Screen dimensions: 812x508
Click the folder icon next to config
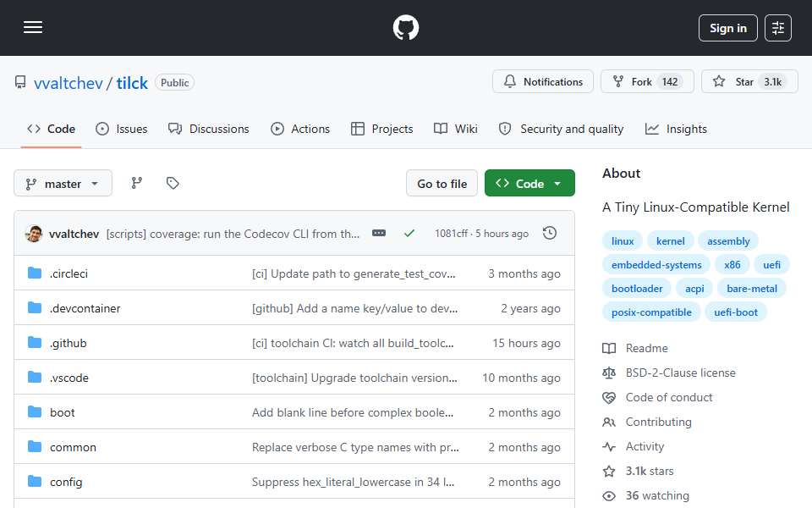tap(35, 481)
